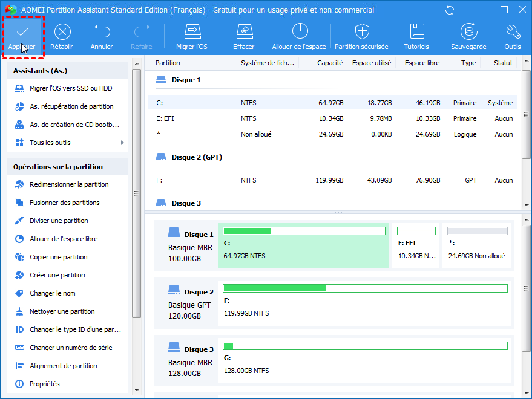This screenshot has height=399, width=532.
Task: Select the C: partition usage bar
Action: point(304,231)
